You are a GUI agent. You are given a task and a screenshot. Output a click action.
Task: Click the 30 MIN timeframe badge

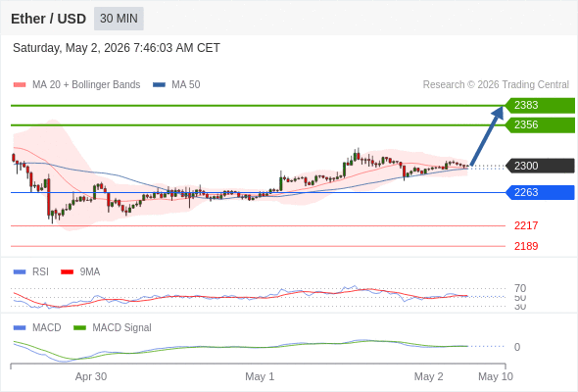click(119, 19)
